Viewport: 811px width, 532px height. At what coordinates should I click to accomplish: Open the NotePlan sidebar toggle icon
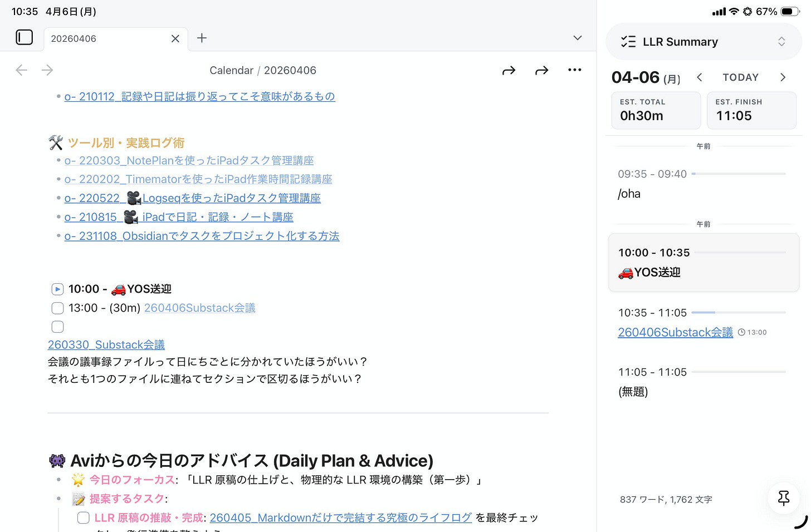pyautogui.click(x=24, y=37)
